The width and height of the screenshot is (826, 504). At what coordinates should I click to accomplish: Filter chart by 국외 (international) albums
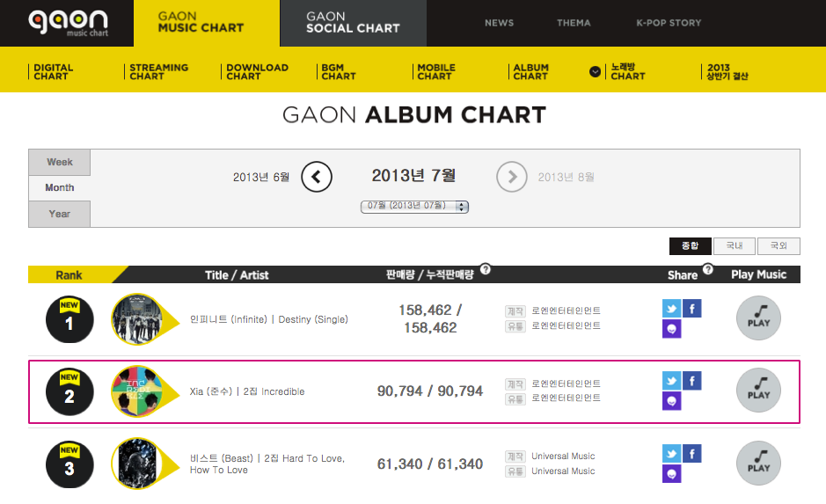778,246
